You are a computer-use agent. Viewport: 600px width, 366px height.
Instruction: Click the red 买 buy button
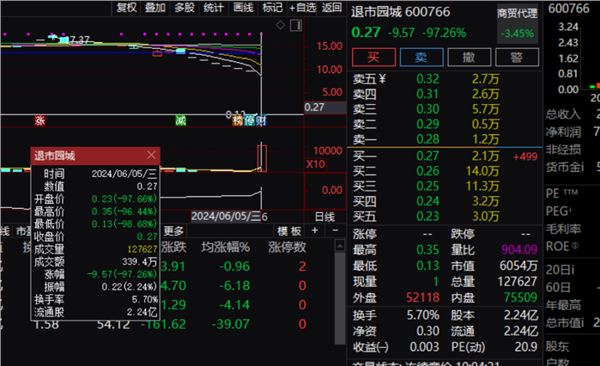click(x=374, y=57)
